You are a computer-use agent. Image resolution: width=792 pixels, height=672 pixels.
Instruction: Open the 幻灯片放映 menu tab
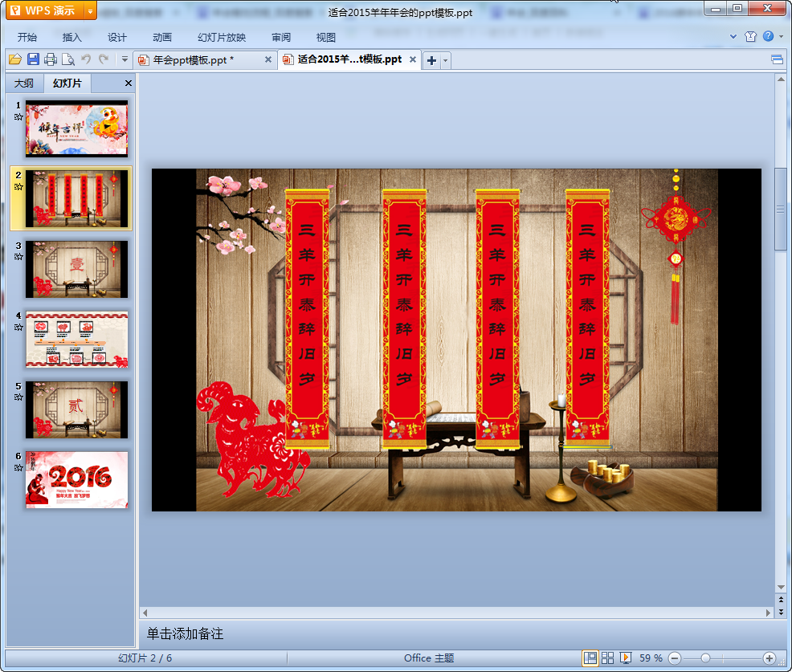[x=222, y=38]
